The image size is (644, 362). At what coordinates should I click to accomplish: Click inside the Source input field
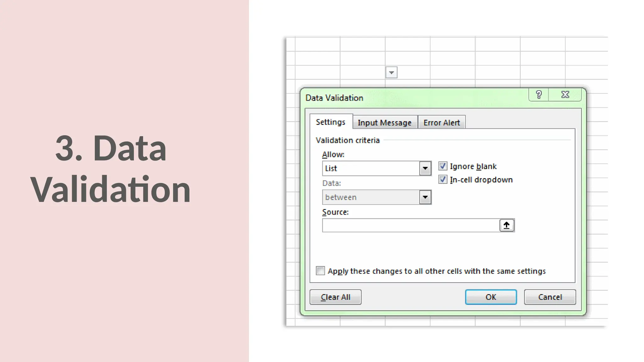(411, 225)
